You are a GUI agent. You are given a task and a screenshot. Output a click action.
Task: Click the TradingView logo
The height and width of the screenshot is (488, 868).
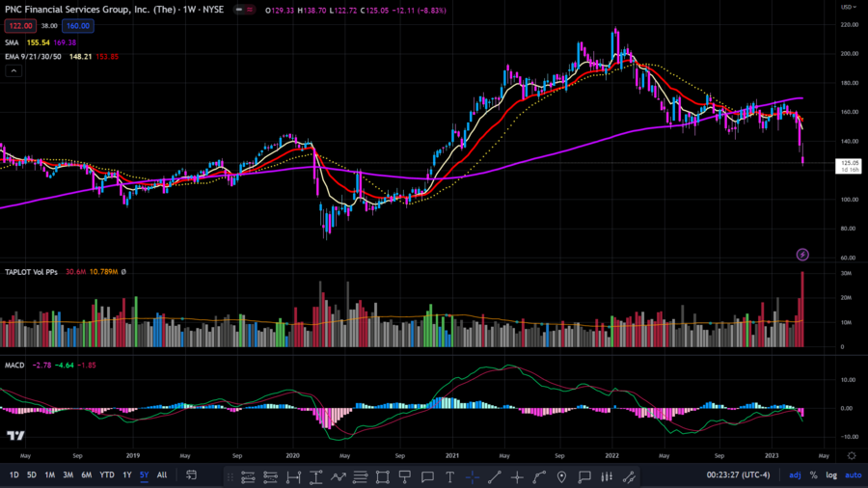coord(15,435)
